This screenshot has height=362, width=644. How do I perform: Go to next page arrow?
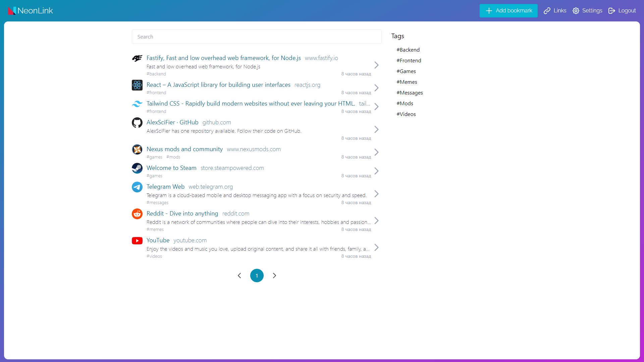point(274,276)
